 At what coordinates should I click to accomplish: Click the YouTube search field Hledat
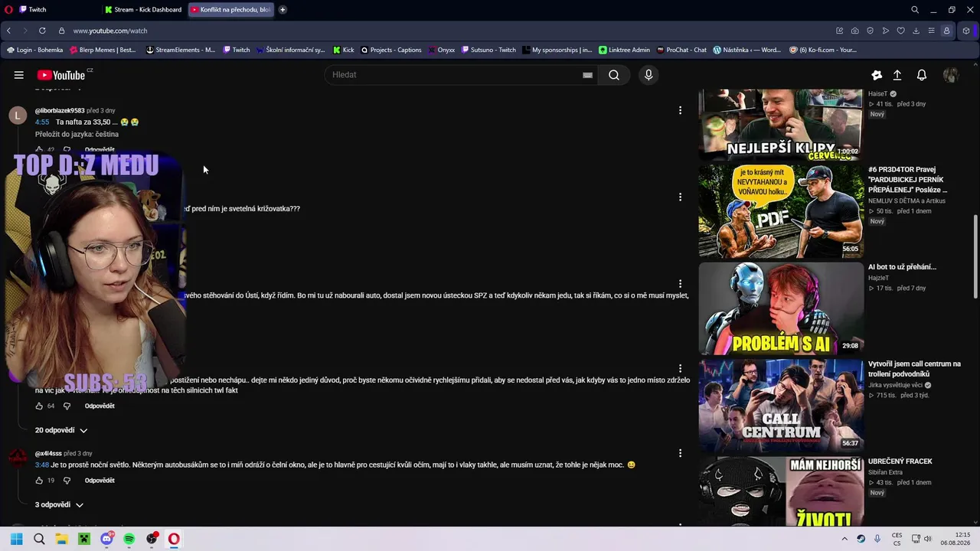tap(456, 75)
